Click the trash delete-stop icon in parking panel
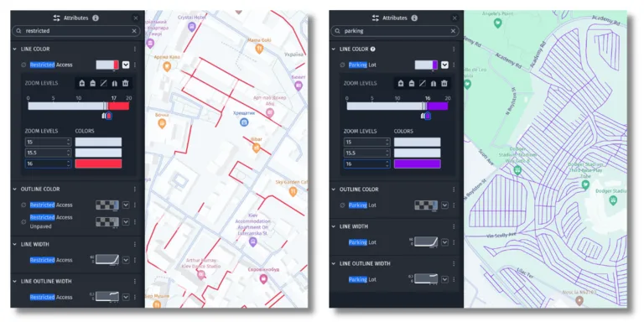This screenshot has width=644, height=322. (444, 83)
